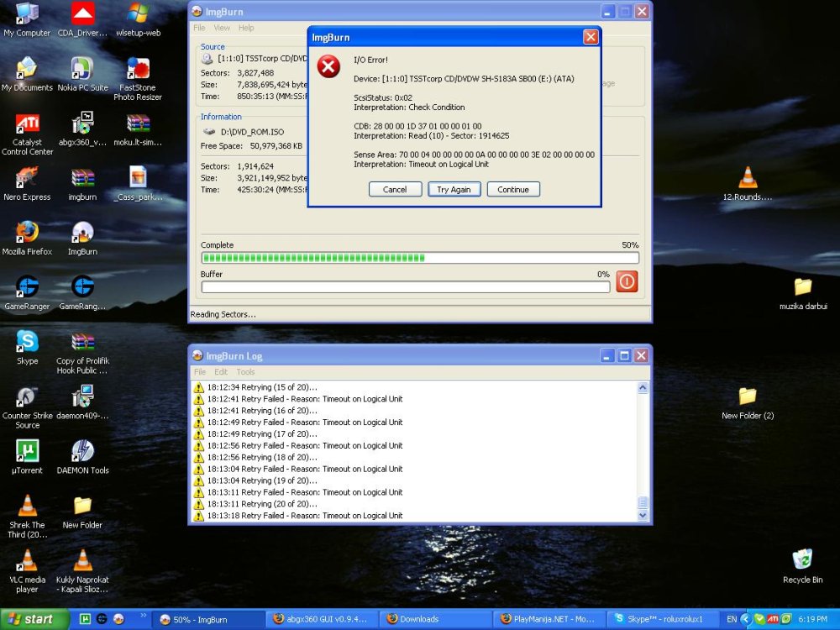The height and width of the screenshot is (630, 840).
Task: Open the File menu in ImgBurn Log
Action: point(200,372)
